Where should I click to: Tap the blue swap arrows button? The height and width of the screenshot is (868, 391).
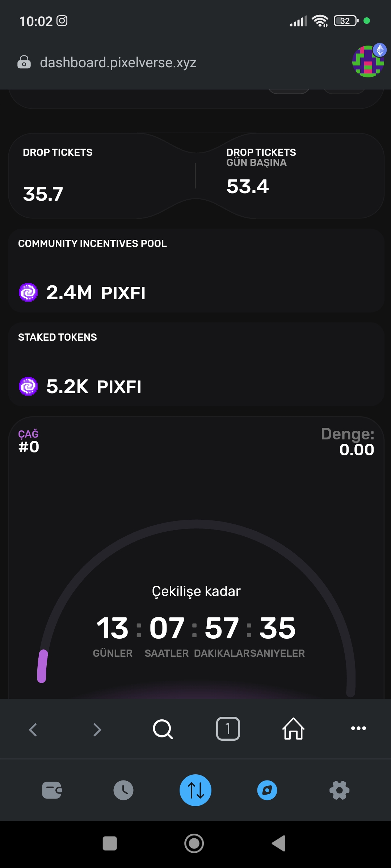(195, 790)
